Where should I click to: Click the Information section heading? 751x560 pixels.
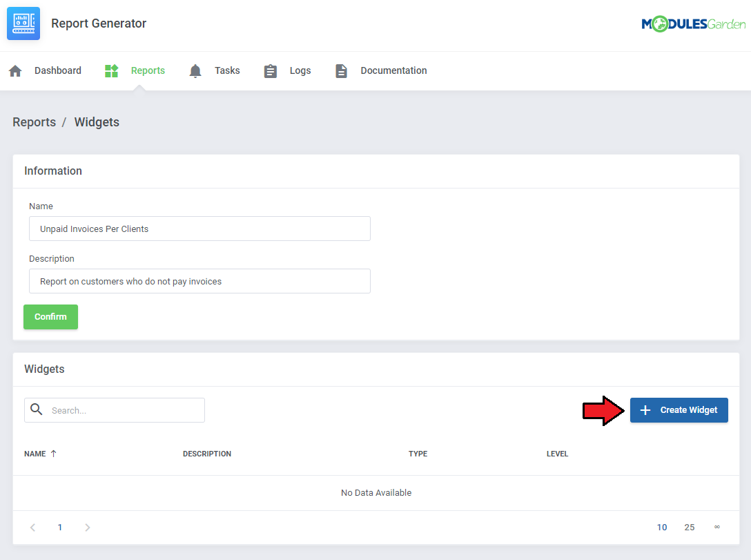pos(53,171)
